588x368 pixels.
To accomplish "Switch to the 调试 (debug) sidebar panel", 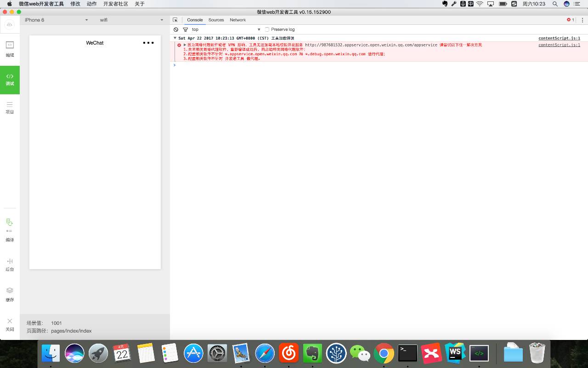I will tap(10, 80).
